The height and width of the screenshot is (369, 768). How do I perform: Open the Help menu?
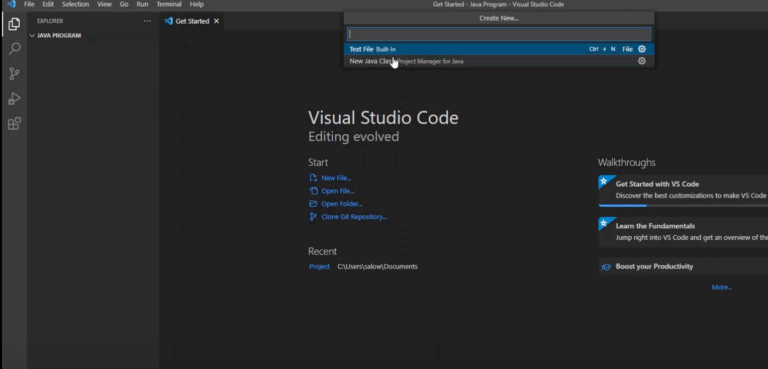coord(196,4)
